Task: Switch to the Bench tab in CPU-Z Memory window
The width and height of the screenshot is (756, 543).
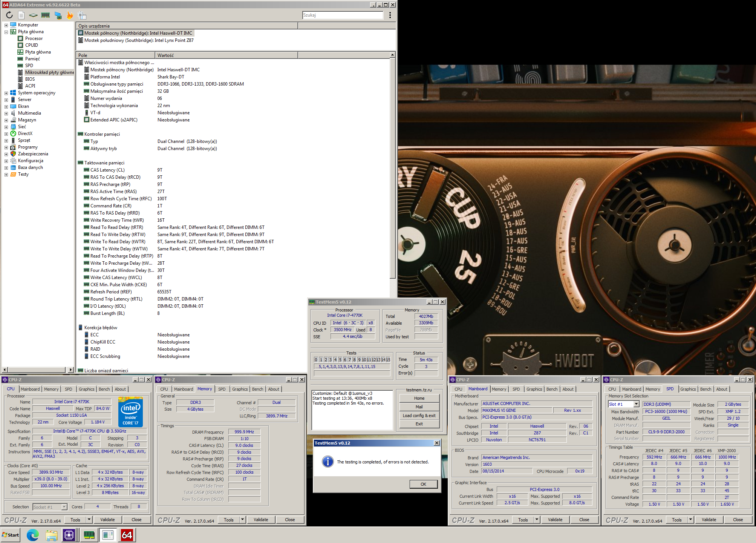Action: click(x=257, y=389)
